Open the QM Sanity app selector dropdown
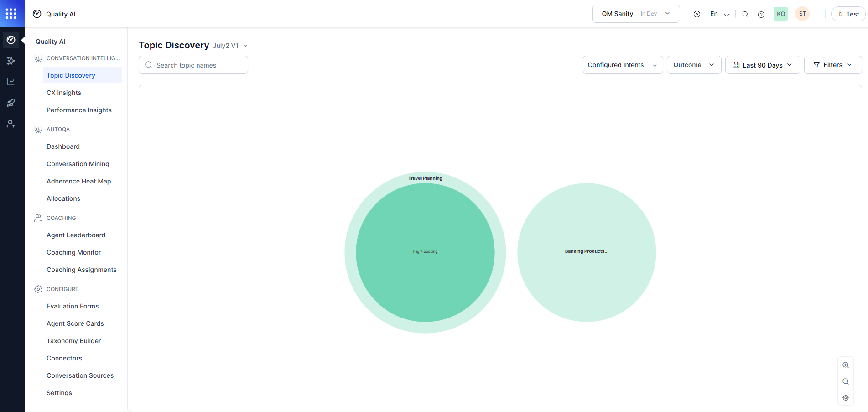 coord(636,14)
